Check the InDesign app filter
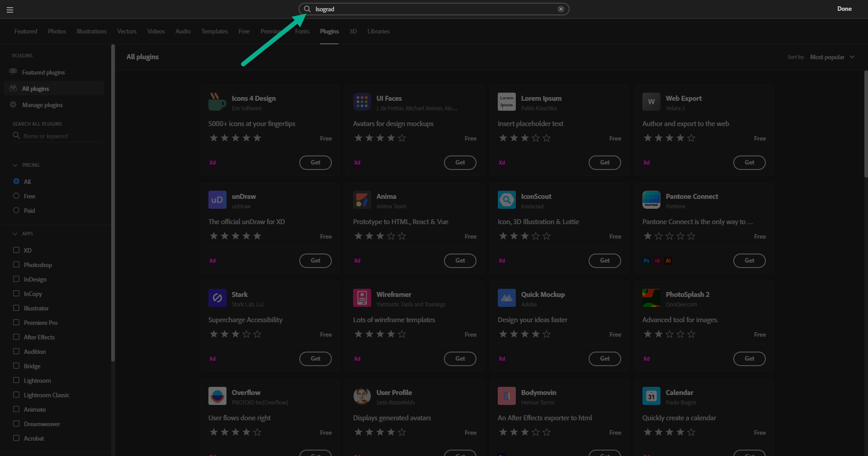Screen dimensions: 868x456 click(16, 279)
